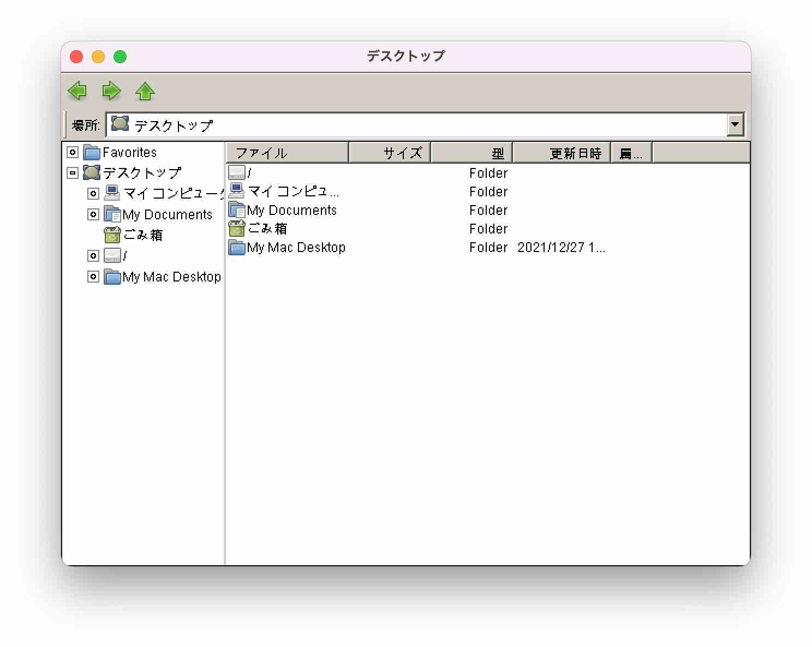Sort by ファイル column header

[x=287, y=153]
